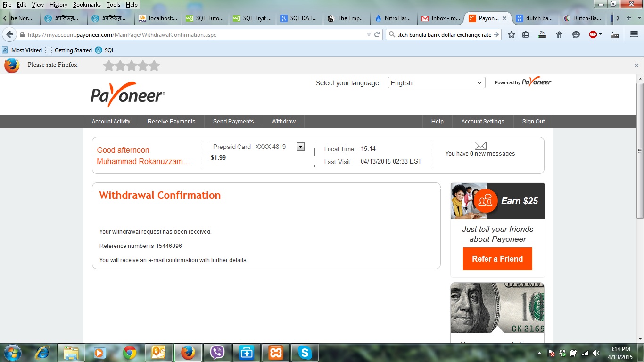Open XAMPP from the taskbar
This screenshot has height=362, width=644.
[x=276, y=353]
